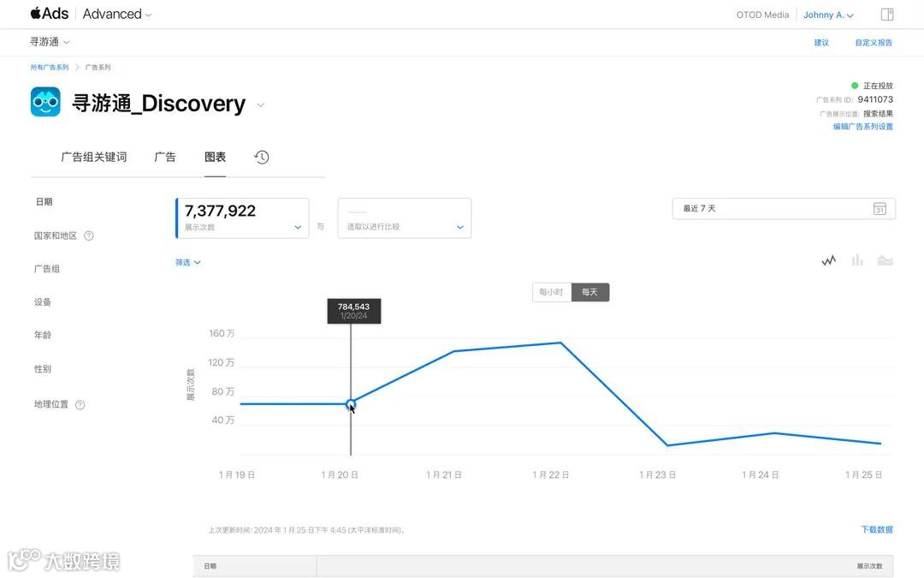Expand the 筛选 filter dropdown
This screenshot has height=578, width=924.
(188, 263)
